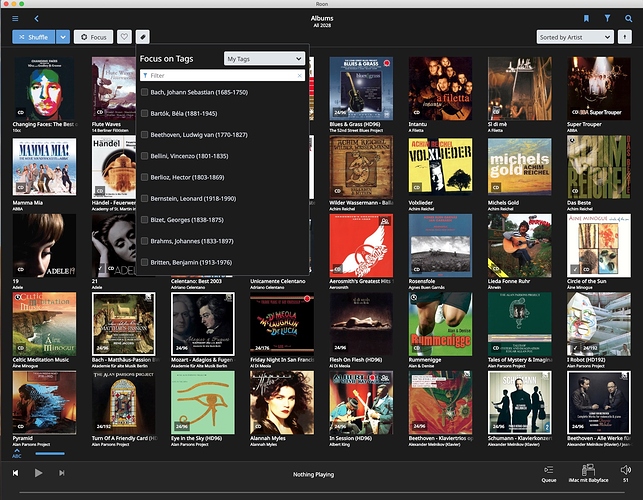Open Aerosmith's Greatest Hits album cover

(x=361, y=246)
